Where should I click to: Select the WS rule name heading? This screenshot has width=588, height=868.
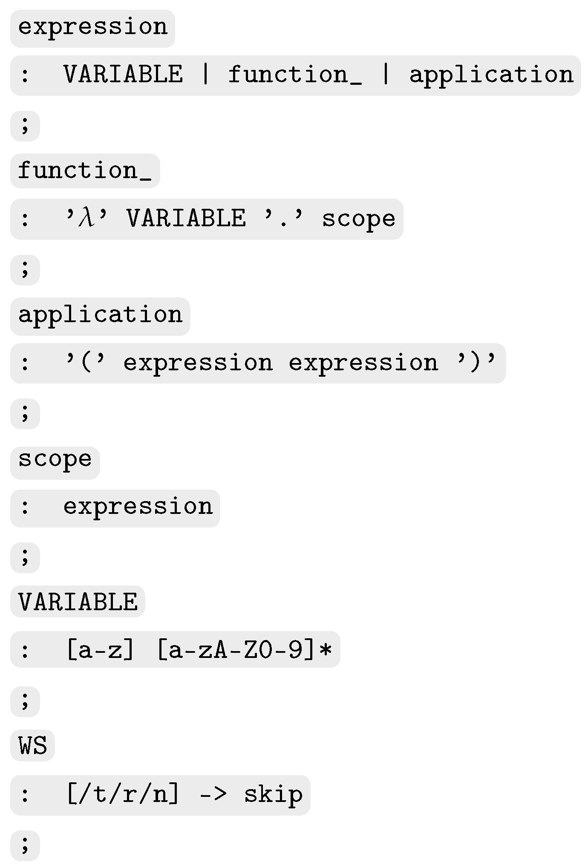click(32, 746)
